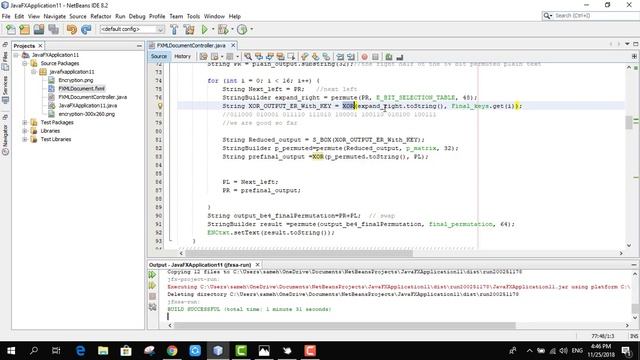Click the lightbulb hint icon in the gutter
This screenshot has width=640, height=360.
pyautogui.click(x=160, y=106)
